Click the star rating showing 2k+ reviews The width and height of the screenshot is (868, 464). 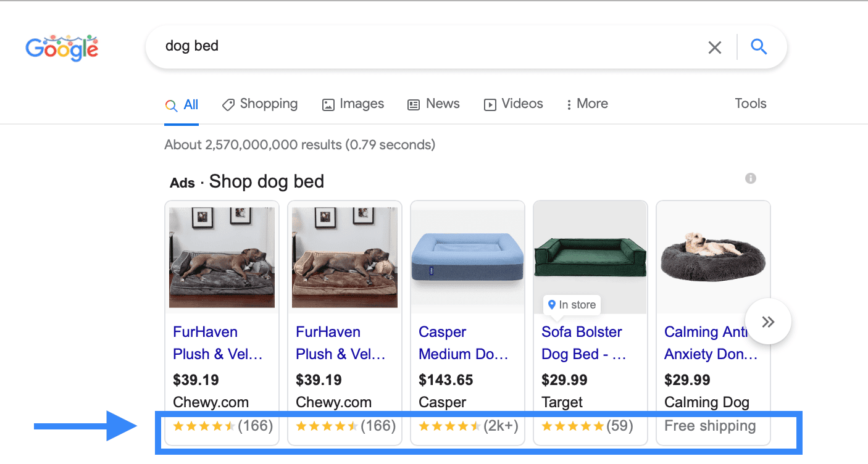point(468,425)
